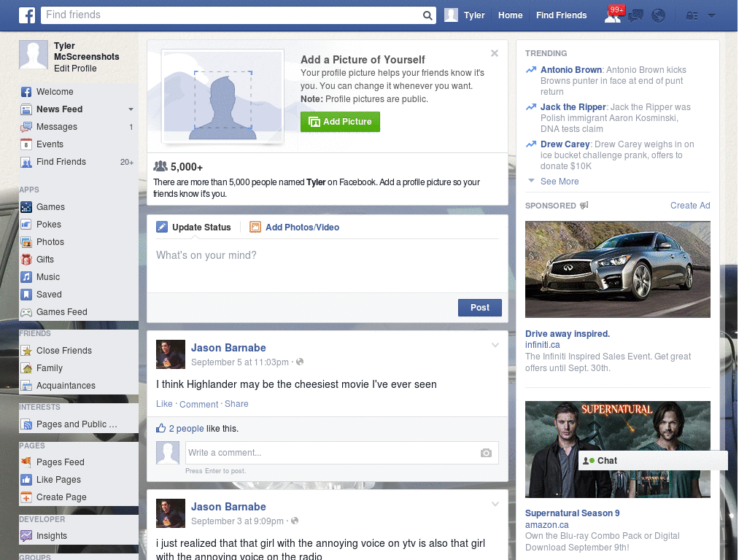Click the Create Page plus icon

pos(26,497)
